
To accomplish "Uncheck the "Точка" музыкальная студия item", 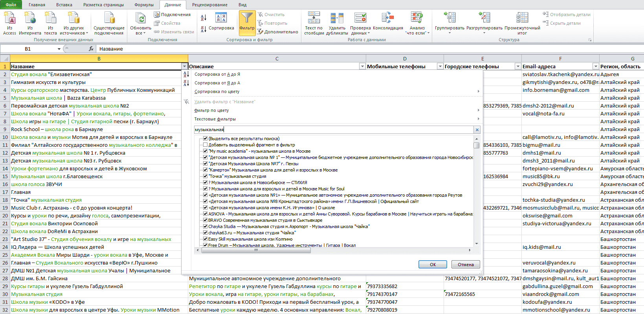I will [205, 176].
